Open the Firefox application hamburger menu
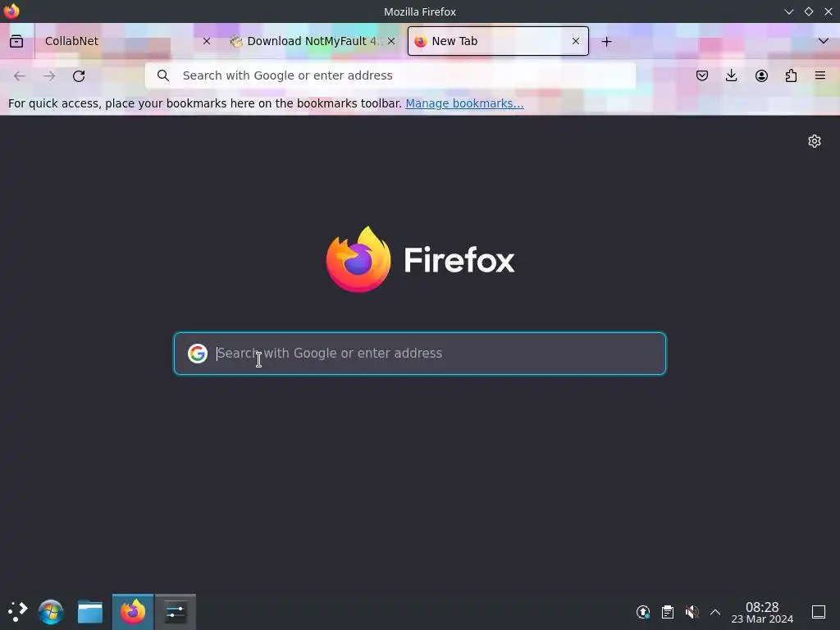The image size is (840, 630). point(820,75)
